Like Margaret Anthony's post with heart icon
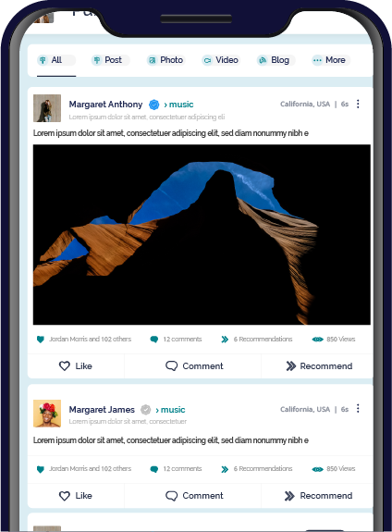Viewport: 392px width, 532px height. [65, 365]
